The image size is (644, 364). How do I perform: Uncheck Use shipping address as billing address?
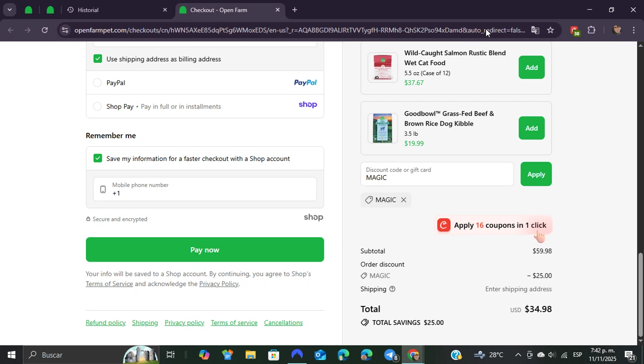point(98,59)
